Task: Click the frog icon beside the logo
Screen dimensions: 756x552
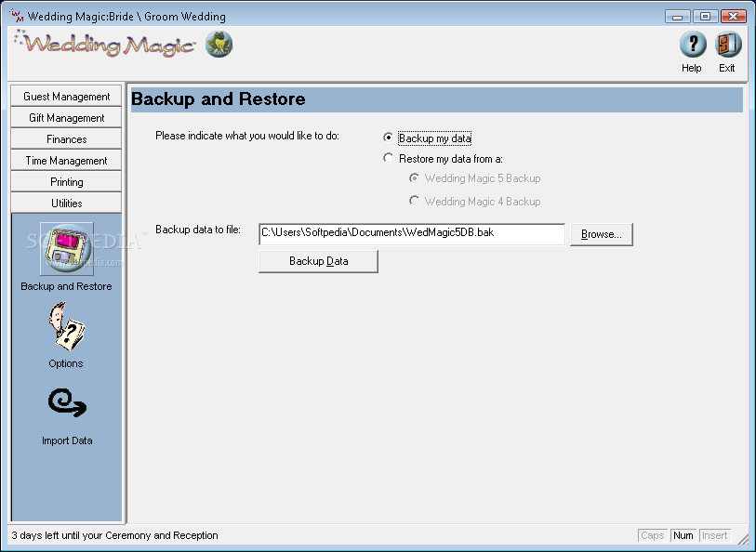Action: (x=219, y=44)
